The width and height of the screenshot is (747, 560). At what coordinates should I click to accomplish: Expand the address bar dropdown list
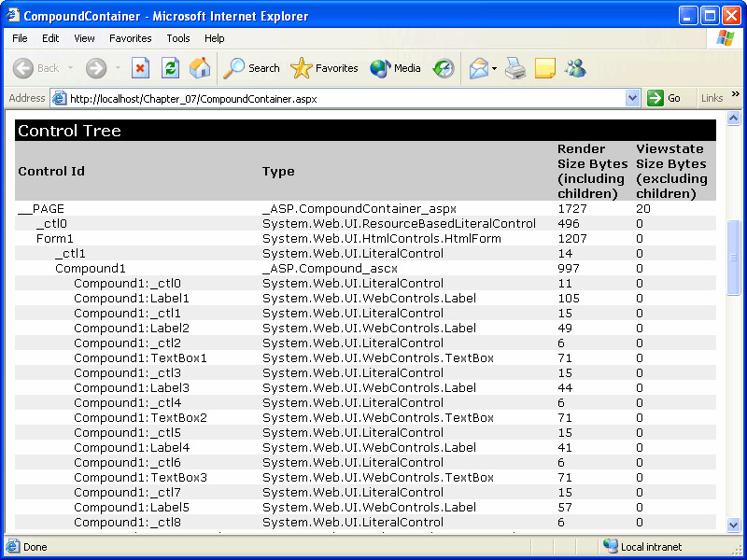(x=632, y=98)
